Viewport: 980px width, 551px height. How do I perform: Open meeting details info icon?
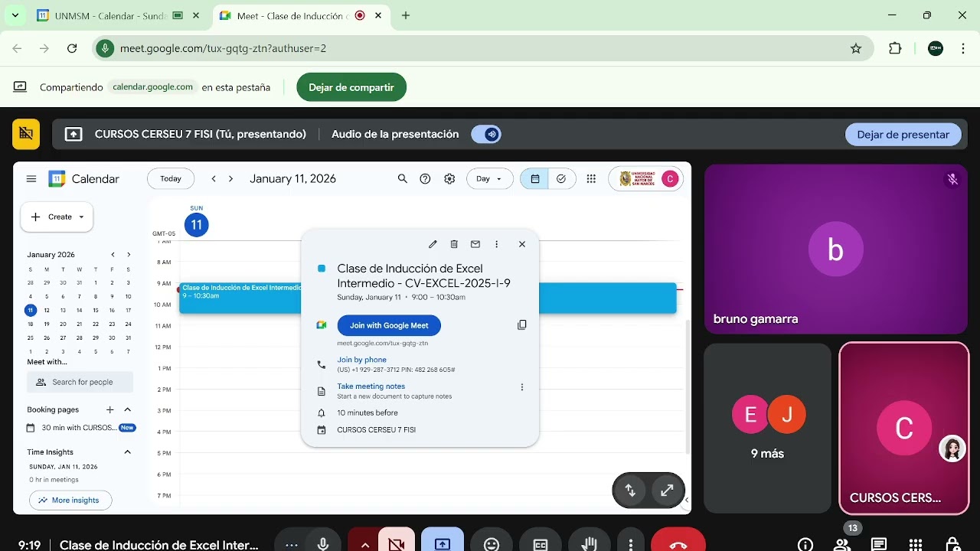click(805, 545)
